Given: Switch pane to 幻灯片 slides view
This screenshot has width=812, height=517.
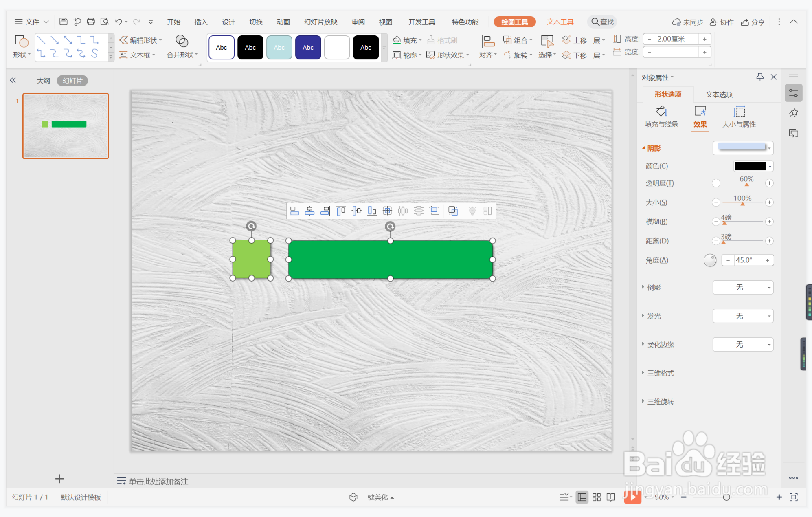Looking at the screenshot, I should click(x=72, y=81).
